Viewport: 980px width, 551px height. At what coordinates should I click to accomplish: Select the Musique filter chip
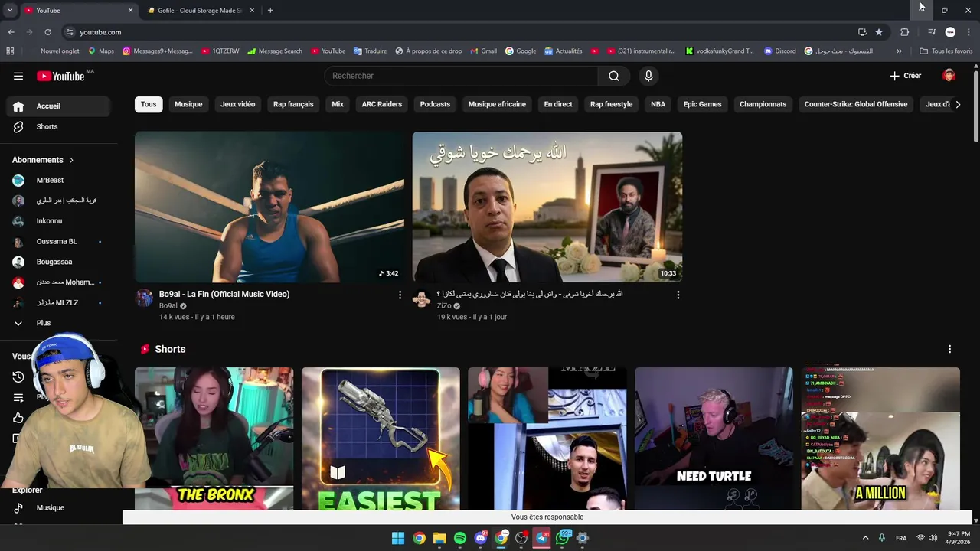(x=188, y=104)
